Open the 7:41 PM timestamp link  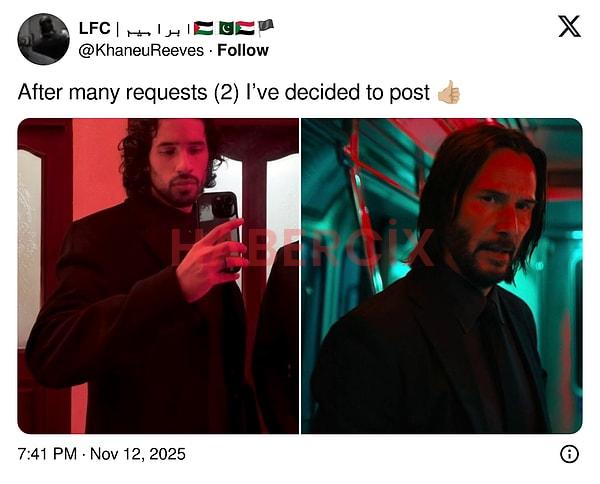coord(47,454)
